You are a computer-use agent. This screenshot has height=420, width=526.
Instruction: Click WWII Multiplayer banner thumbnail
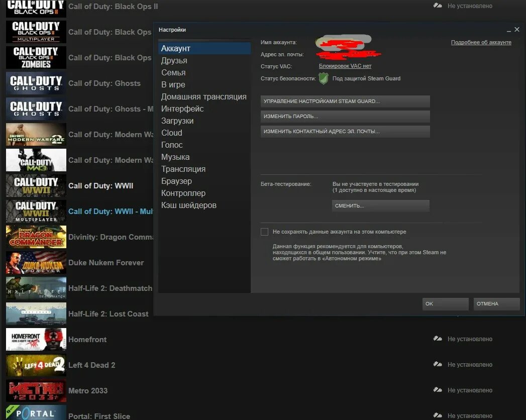(36, 212)
